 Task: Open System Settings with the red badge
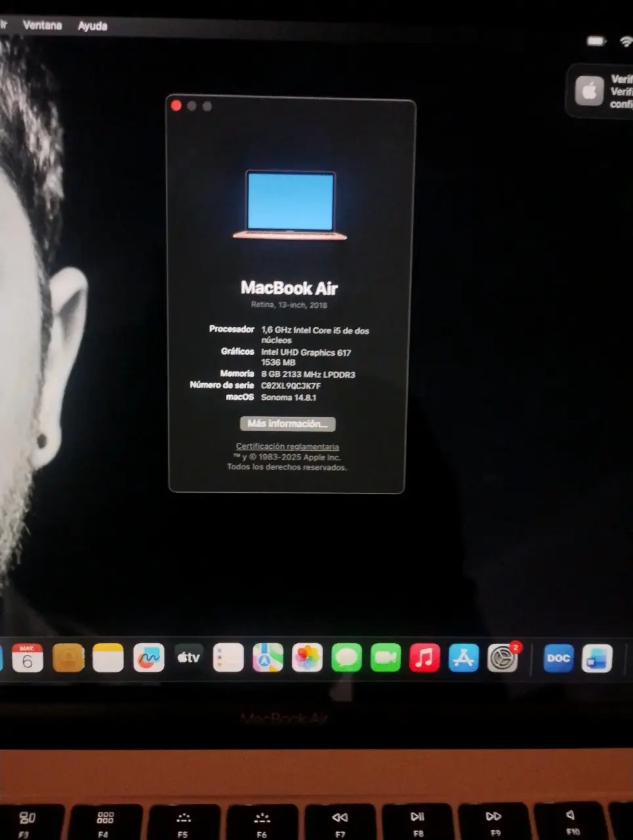[x=503, y=658]
